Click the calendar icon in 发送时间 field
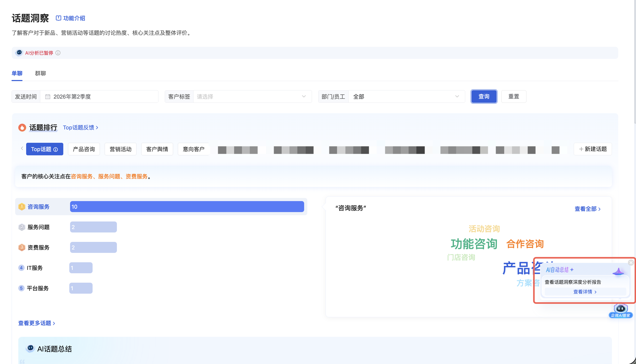The image size is (636, 364). coord(48,97)
